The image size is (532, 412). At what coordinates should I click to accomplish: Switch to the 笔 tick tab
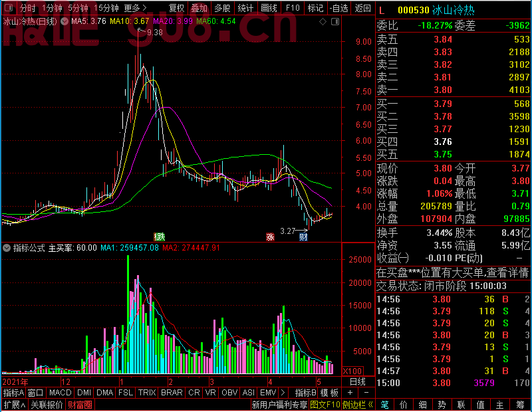[x=385, y=405]
